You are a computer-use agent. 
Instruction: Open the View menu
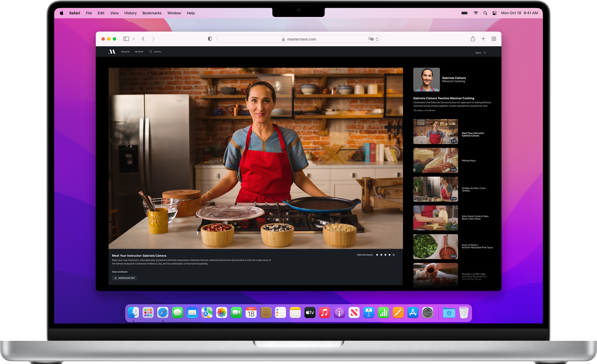tap(114, 13)
